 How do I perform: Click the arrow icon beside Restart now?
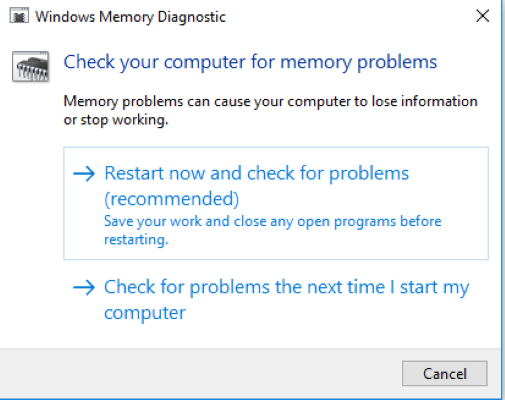(84, 174)
